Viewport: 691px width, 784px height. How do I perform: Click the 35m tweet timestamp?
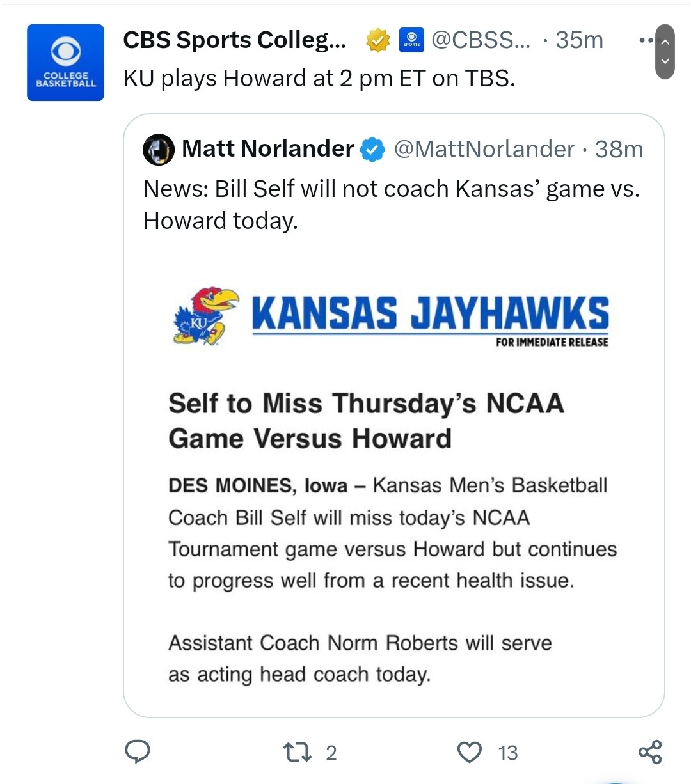[580, 40]
